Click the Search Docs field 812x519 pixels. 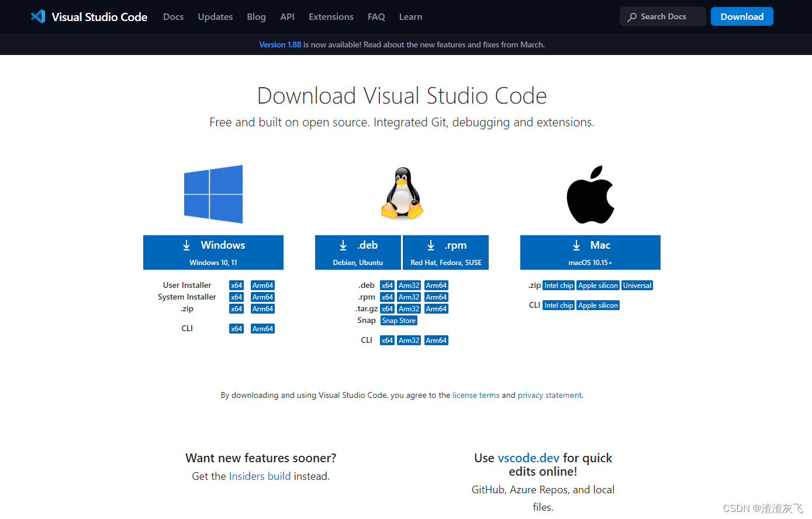(x=663, y=16)
